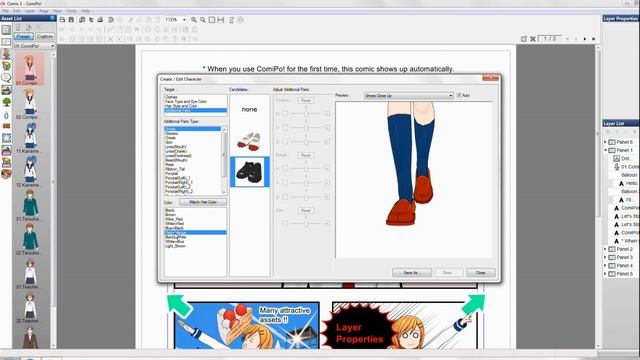Choose the 'none' candidate option
640x360 pixels.
(x=249, y=109)
